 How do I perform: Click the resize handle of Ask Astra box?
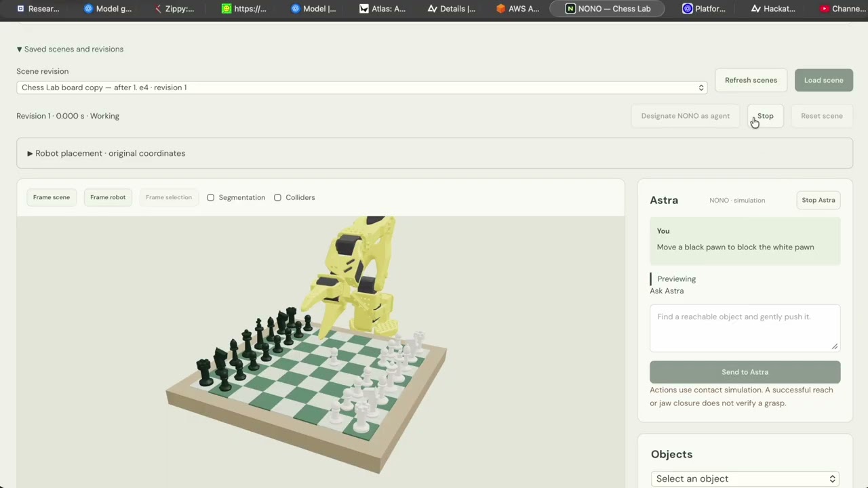click(835, 346)
